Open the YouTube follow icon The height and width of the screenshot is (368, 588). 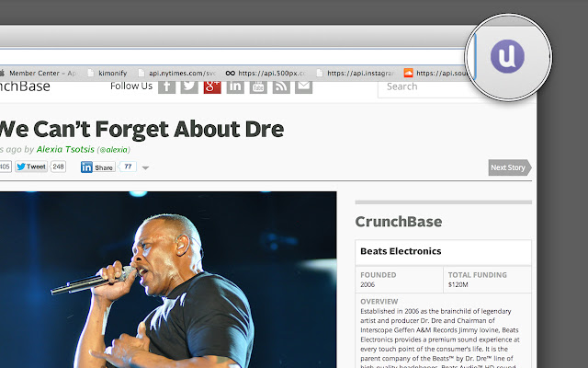click(x=258, y=86)
